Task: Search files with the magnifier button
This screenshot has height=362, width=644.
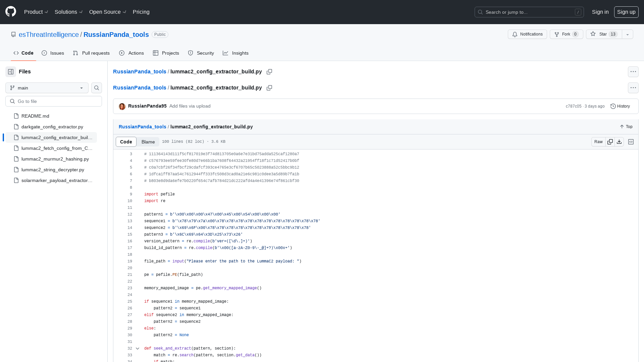Action: tap(97, 88)
